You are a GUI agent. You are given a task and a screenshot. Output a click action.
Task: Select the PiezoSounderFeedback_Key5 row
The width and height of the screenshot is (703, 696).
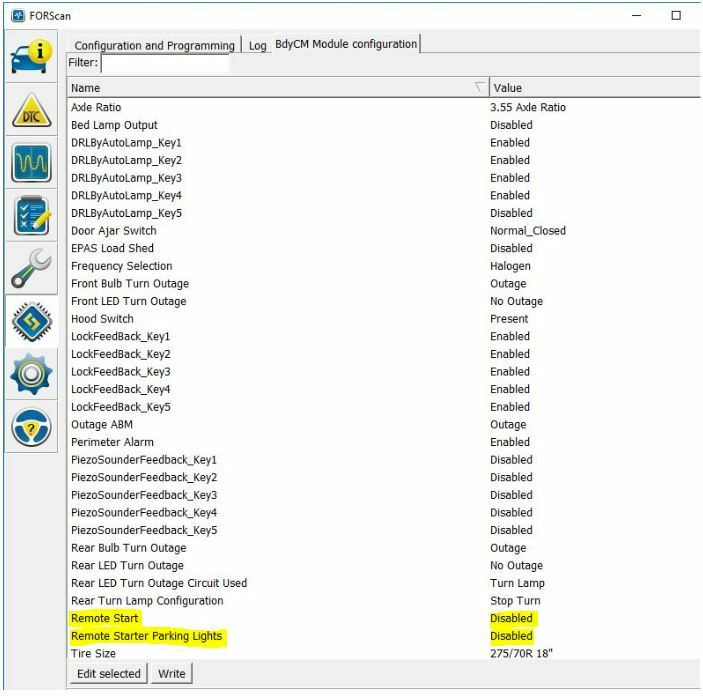click(x=384, y=530)
